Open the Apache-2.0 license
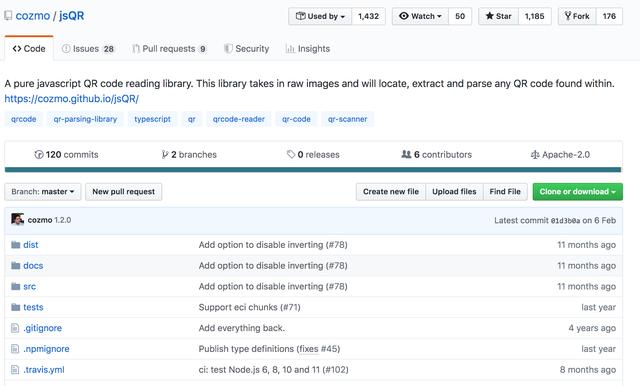The width and height of the screenshot is (640, 386). (x=560, y=155)
